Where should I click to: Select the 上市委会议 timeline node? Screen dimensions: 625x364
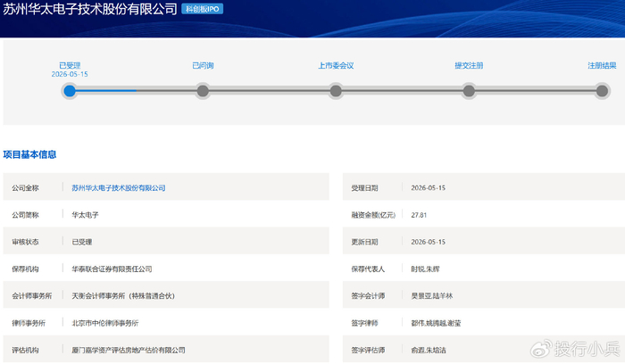point(336,91)
